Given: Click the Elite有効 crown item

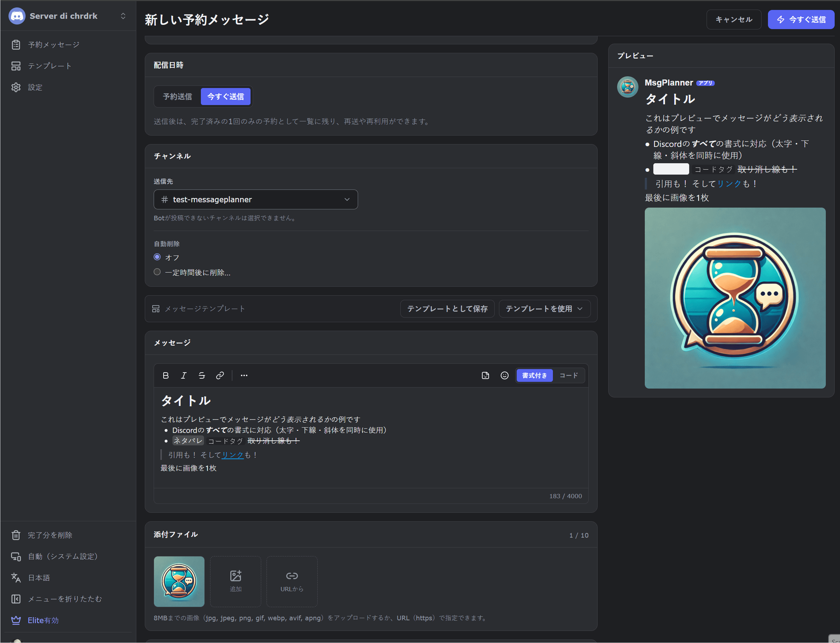Looking at the screenshot, I should pyautogui.click(x=68, y=620).
